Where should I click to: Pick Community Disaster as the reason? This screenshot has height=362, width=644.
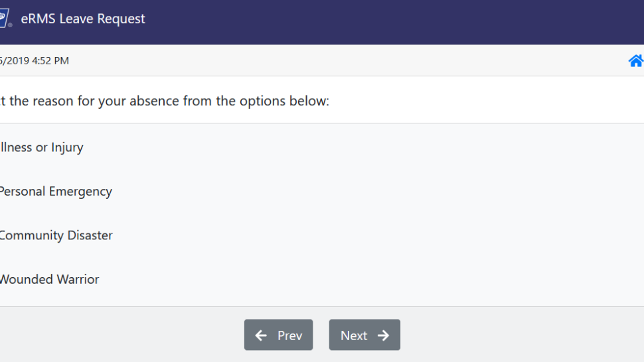point(56,235)
